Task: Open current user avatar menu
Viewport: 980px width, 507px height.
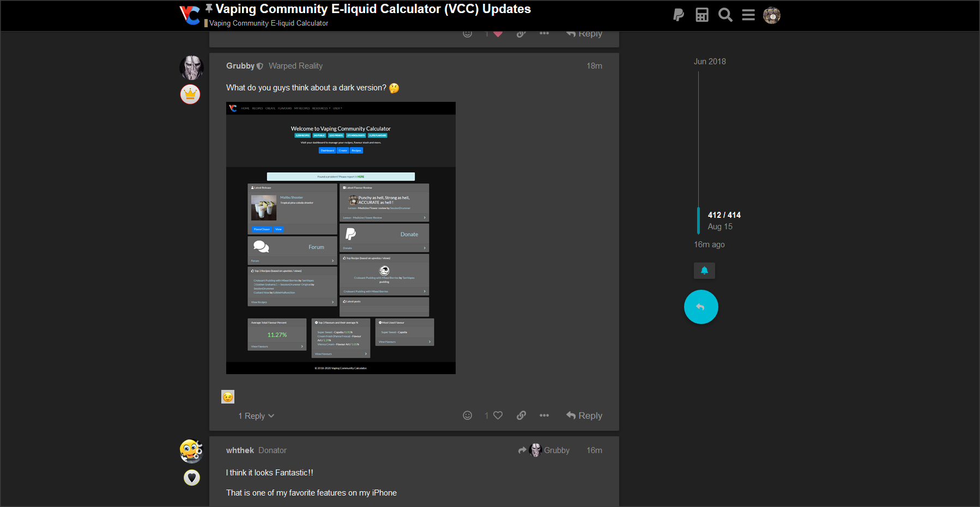Action: tap(772, 15)
